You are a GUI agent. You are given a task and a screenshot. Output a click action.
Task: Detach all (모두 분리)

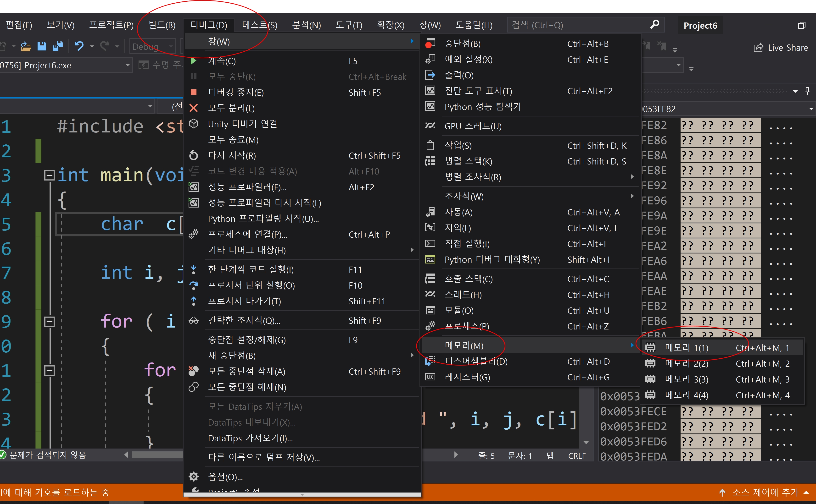click(302, 108)
